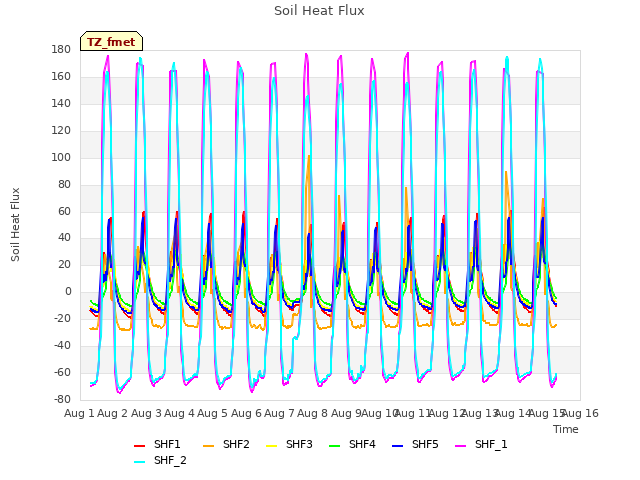Click the 60 y-axis tick label
Image resolution: width=640 pixels, height=480 pixels.
tap(64, 211)
